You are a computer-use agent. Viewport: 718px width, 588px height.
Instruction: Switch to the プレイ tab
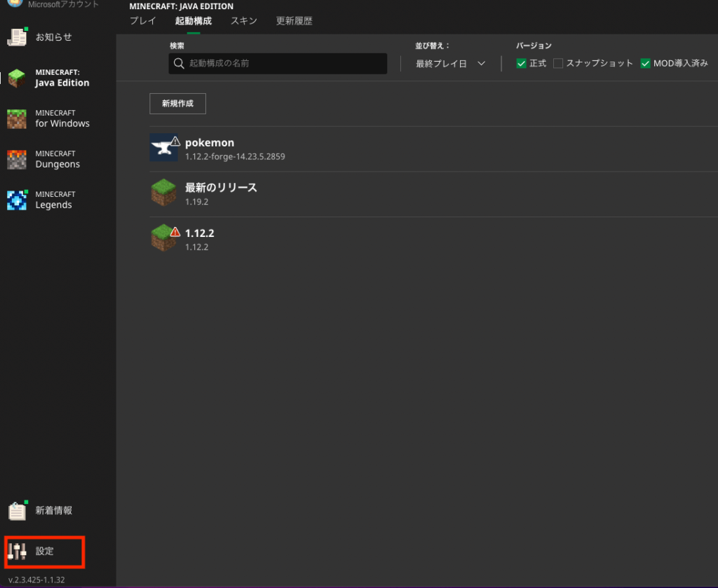coord(143,21)
